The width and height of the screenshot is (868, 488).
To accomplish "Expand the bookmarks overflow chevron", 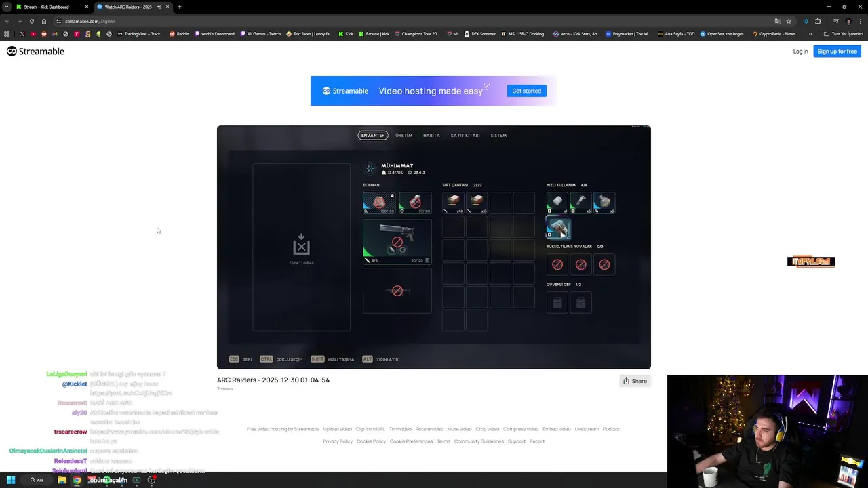I will [x=810, y=34].
